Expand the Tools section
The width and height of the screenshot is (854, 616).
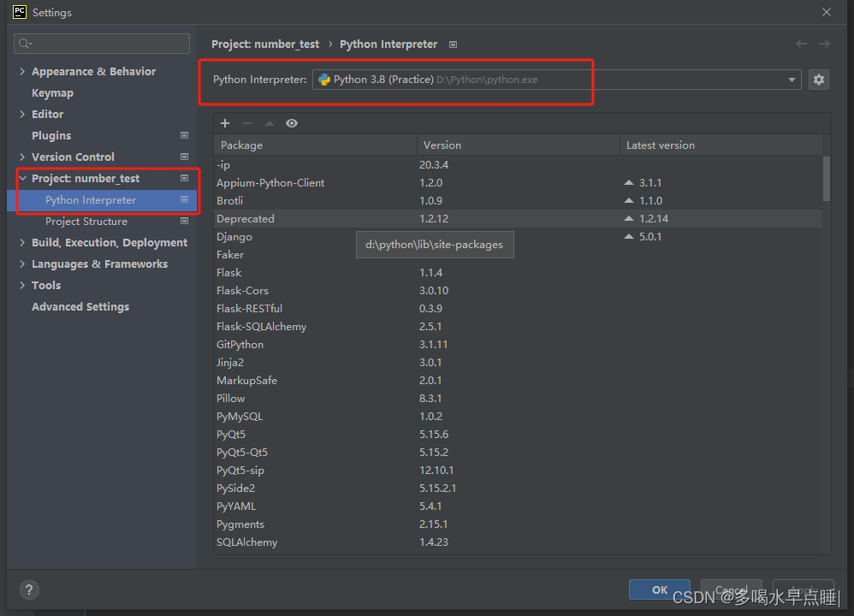22,285
